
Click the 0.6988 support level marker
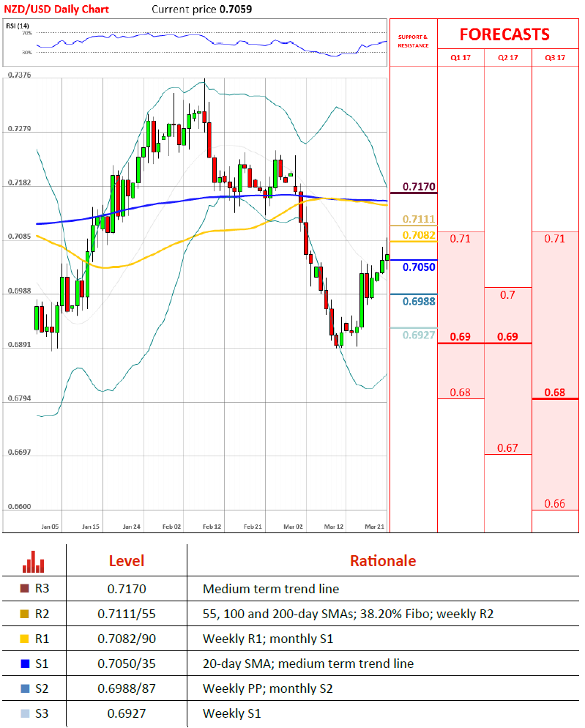click(x=419, y=301)
